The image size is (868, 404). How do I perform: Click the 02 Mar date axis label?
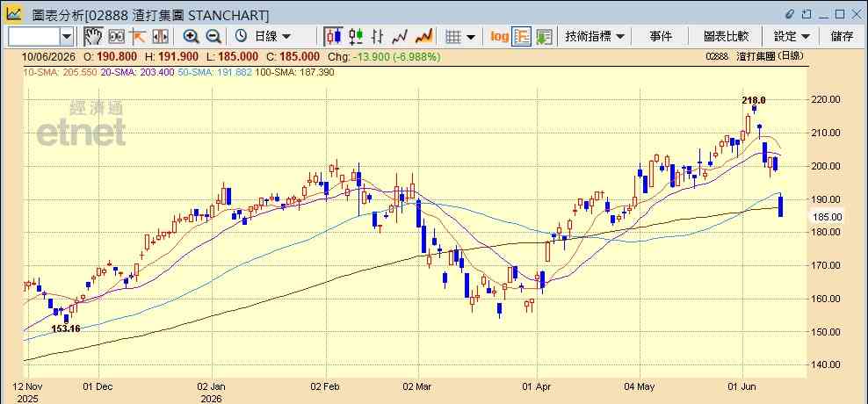[418, 386]
